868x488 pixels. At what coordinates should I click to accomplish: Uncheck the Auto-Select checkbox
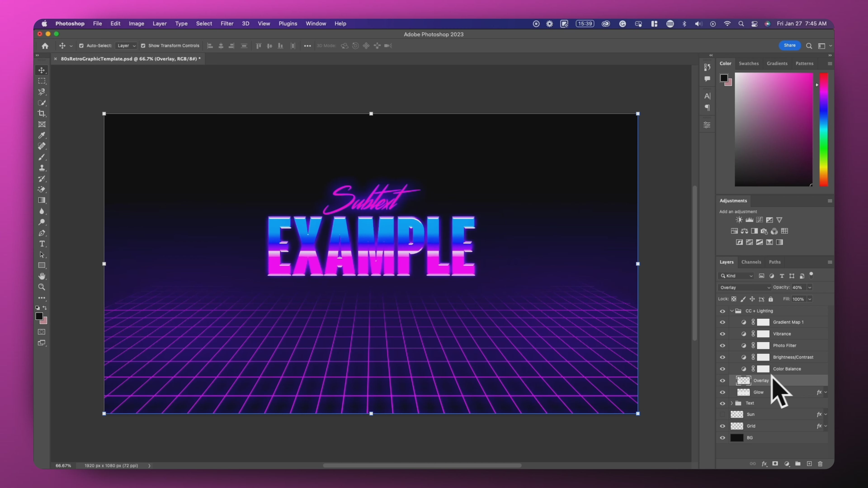(x=81, y=46)
